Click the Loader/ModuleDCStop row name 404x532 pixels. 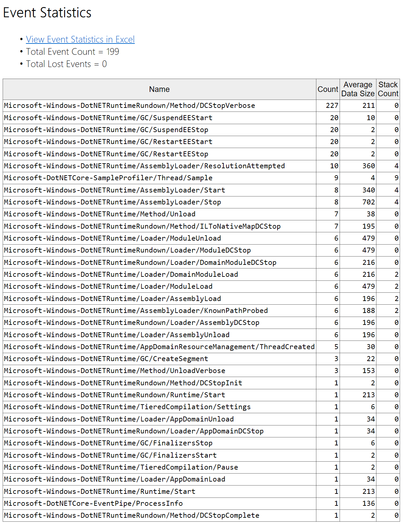(x=127, y=250)
